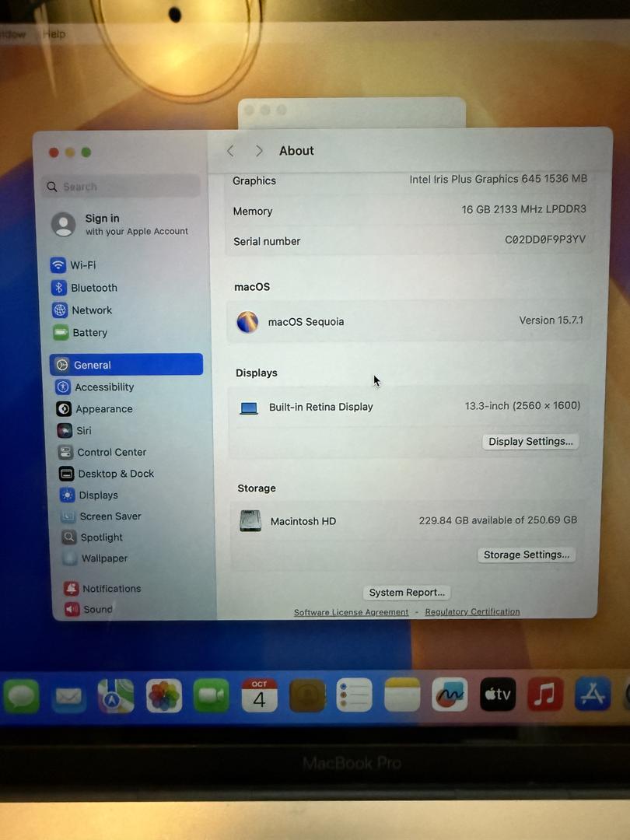Click the 16 GB 2133 MHz LPDDR3 value
This screenshot has width=630, height=840.
tap(524, 209)
